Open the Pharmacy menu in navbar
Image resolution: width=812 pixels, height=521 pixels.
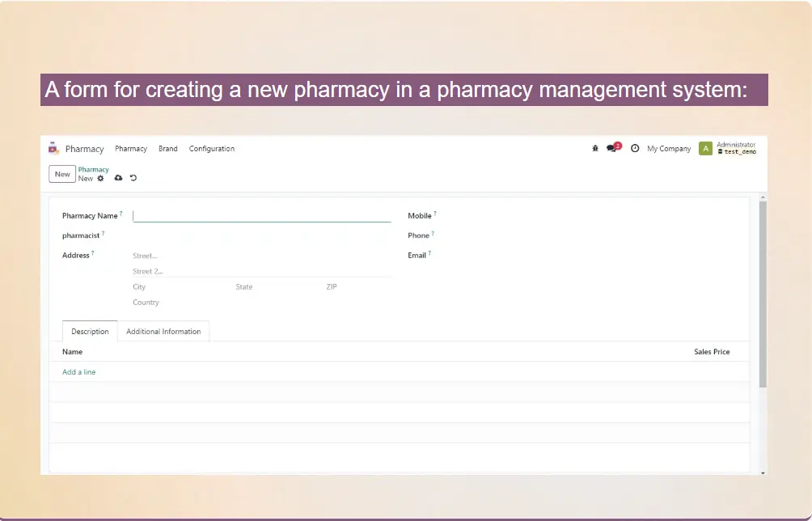(131, 149)
